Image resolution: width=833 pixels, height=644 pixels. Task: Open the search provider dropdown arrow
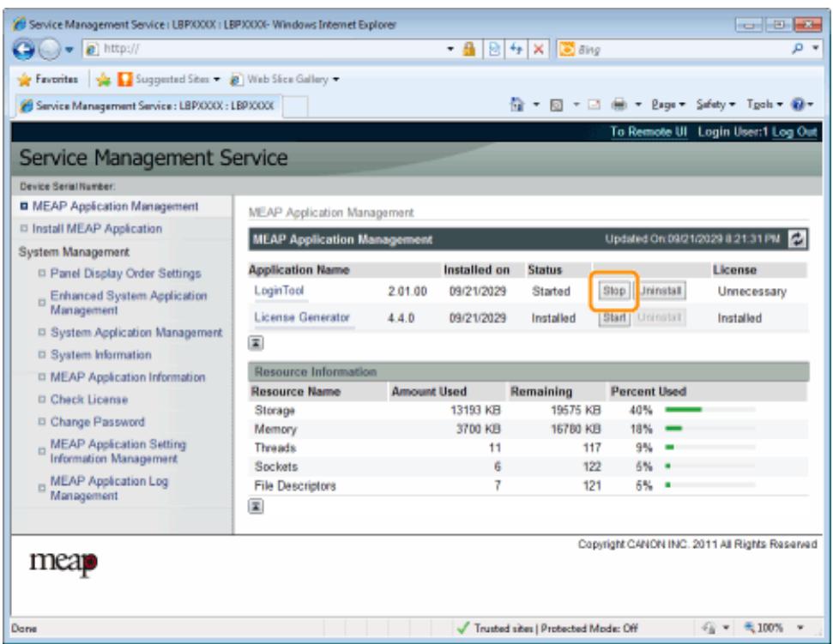tap(816, 48)
